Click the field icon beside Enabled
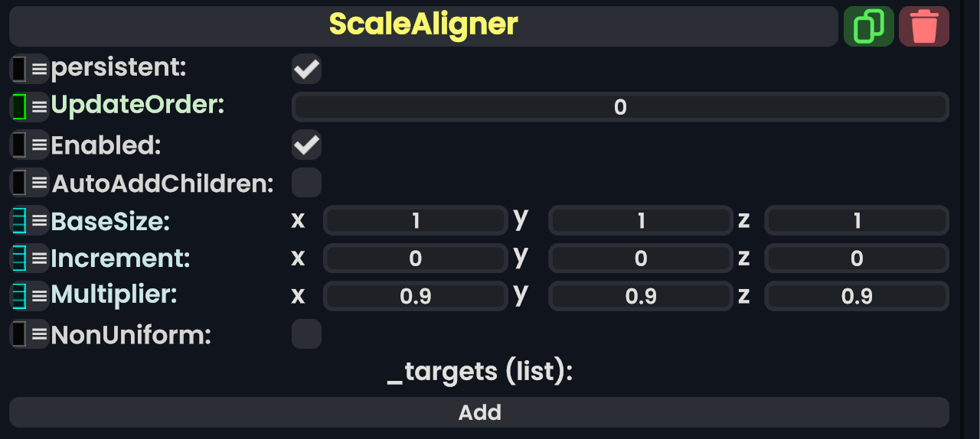Screen dimensions: 980x439 pos(19,145)
